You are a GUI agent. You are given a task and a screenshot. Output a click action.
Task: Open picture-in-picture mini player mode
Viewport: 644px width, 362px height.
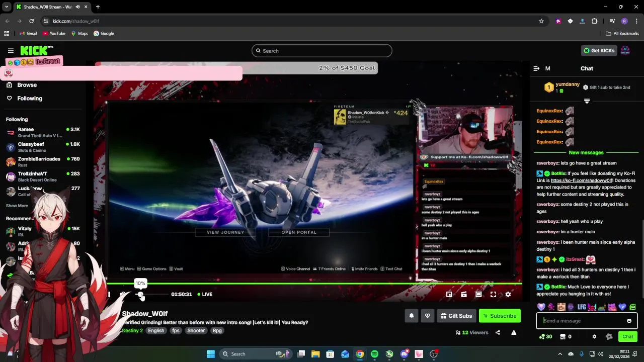point(449,295)
